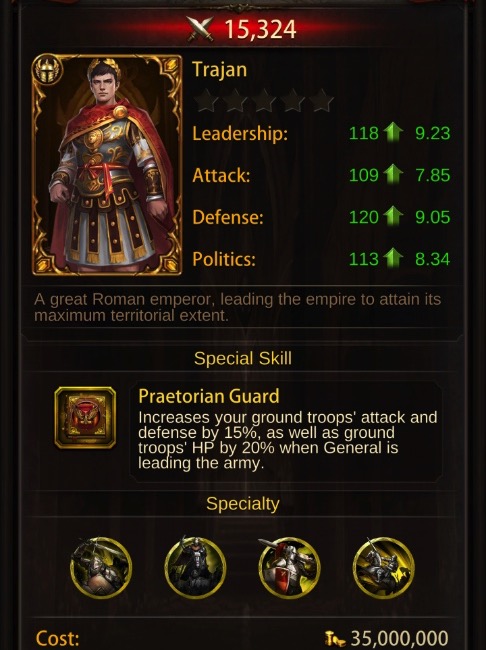The image size is (486, 650).
Task: Click the first empty star rating
Action: (x=206, y=101)
